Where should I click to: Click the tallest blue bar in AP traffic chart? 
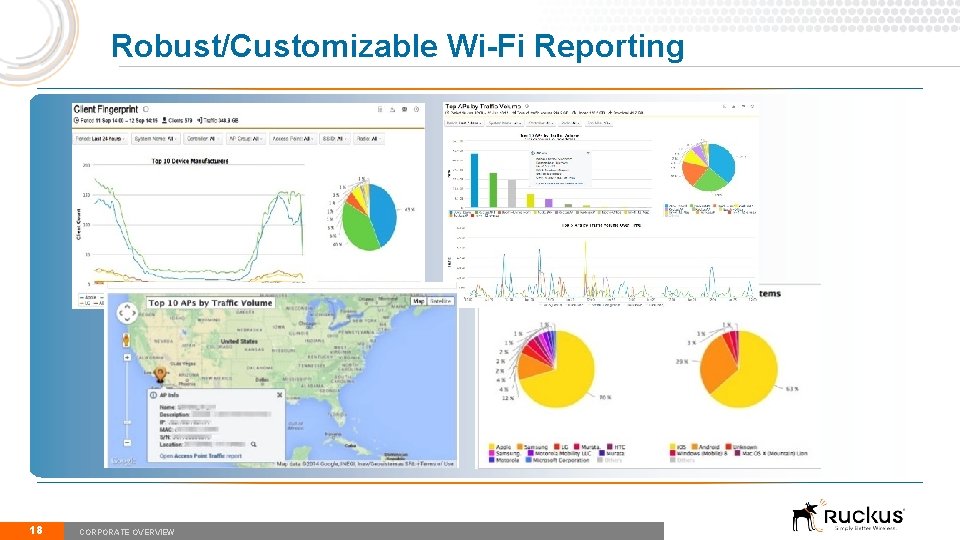(474, 181)
